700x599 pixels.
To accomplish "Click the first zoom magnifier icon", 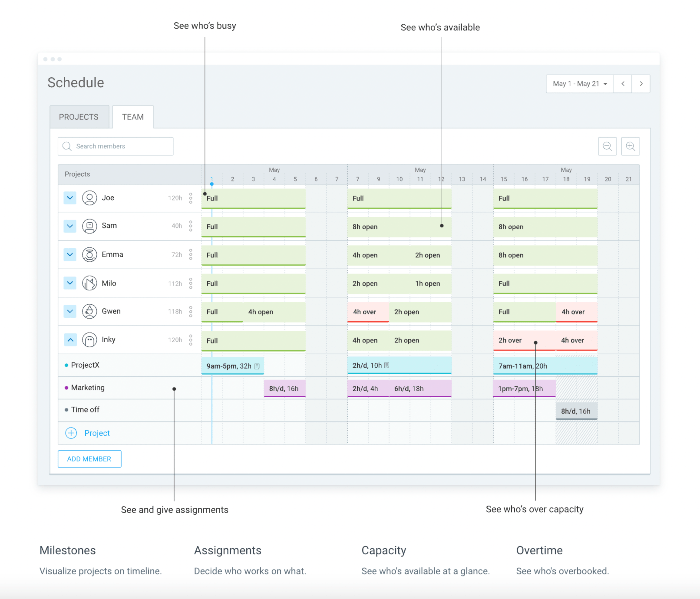I will pyautogui.click(x=607, y=146).
